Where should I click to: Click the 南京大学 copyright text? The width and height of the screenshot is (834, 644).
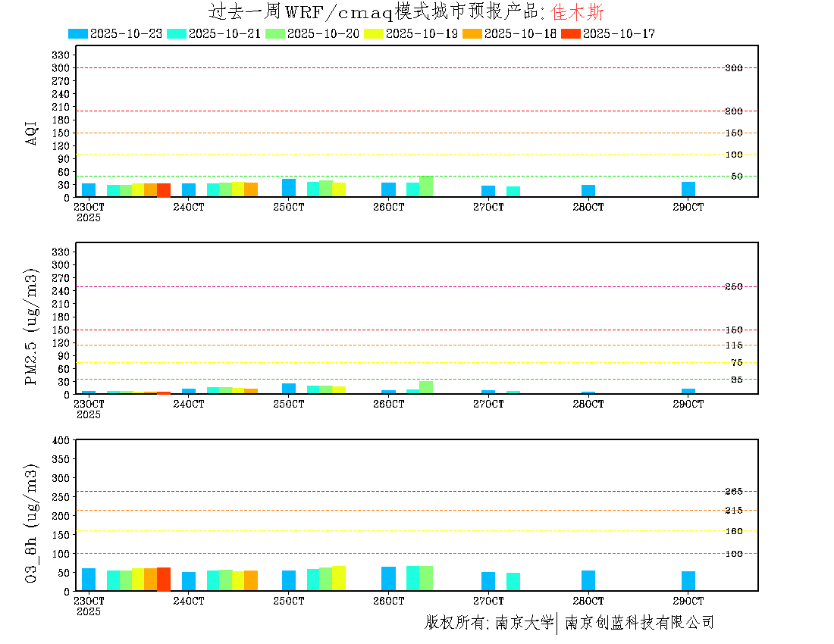[524, 623]
